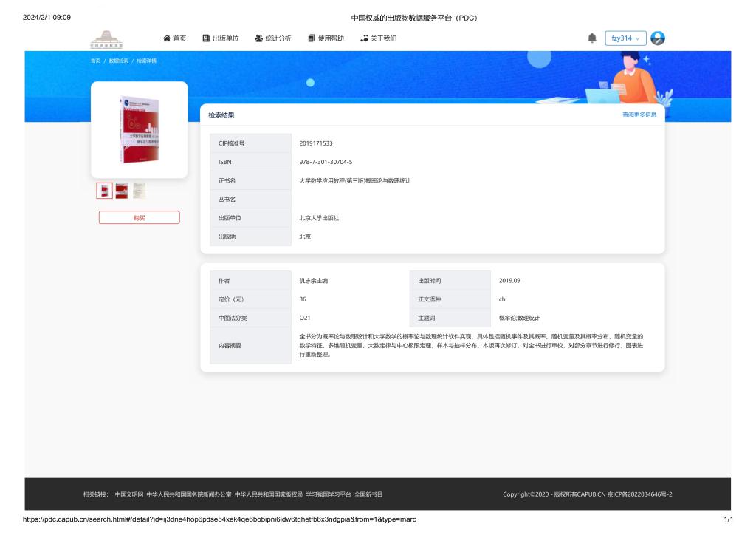The width and height of the screenshot is (756, 535).
Task: Click author value 仉志余主编
Action: coord(313,281)
